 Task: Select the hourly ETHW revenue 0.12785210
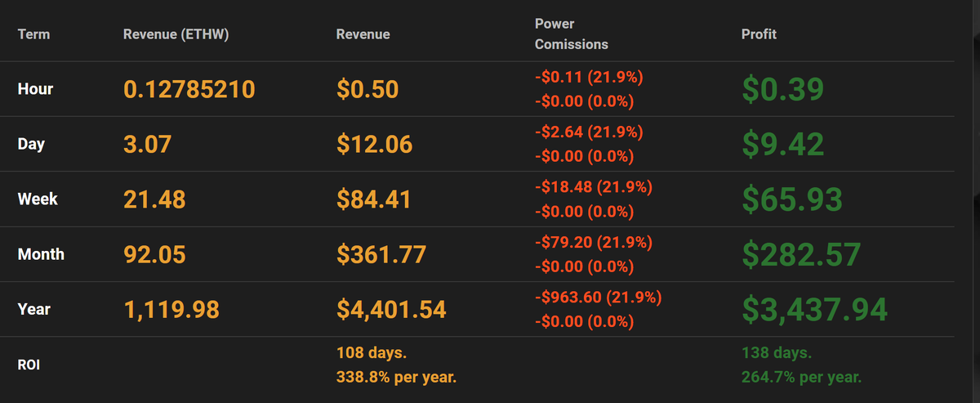pos(189,89)
